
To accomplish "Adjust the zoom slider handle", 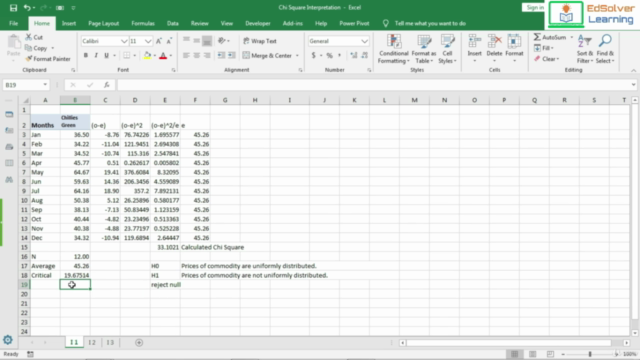I will click(590, 354).
